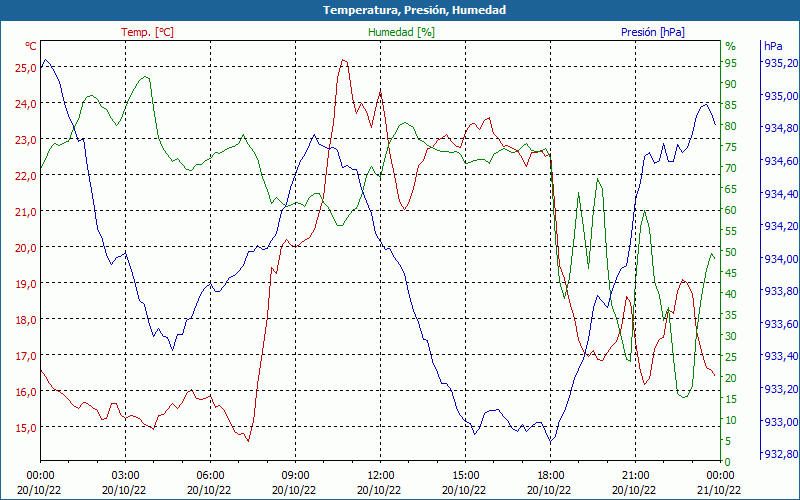800x500 pixels.
Task: Click the '15:00' time axis label
Action: 465,476
